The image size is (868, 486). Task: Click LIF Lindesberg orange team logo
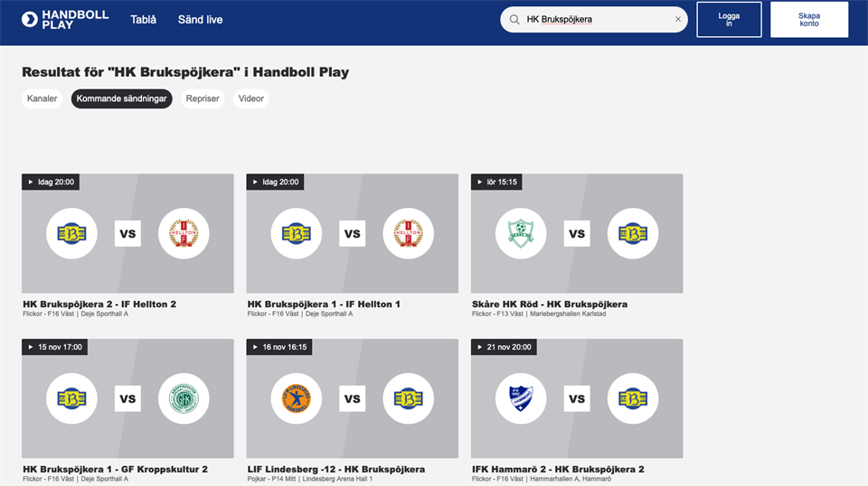[x=297, y=398]
